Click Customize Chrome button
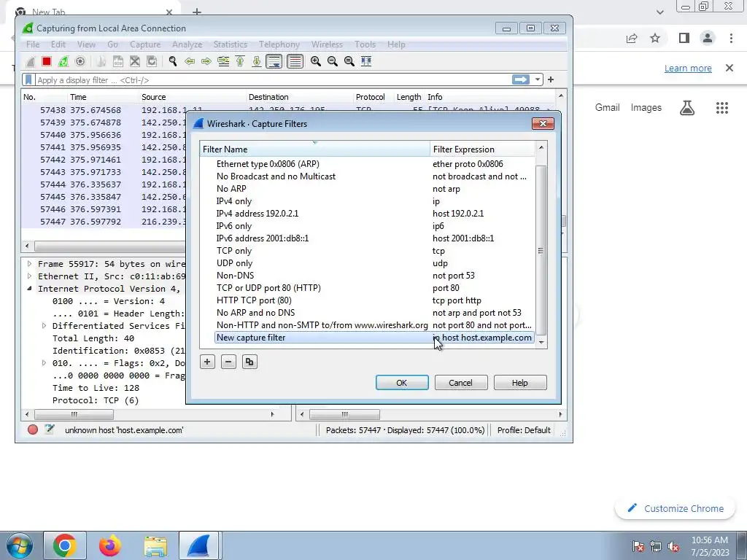Screen dimensions: 747x560 676,508
